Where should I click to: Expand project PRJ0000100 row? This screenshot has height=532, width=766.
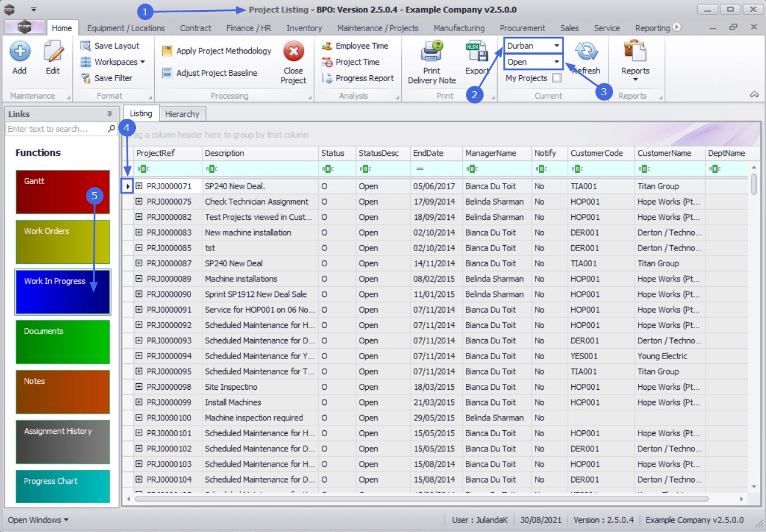click(x=139, y=417)
